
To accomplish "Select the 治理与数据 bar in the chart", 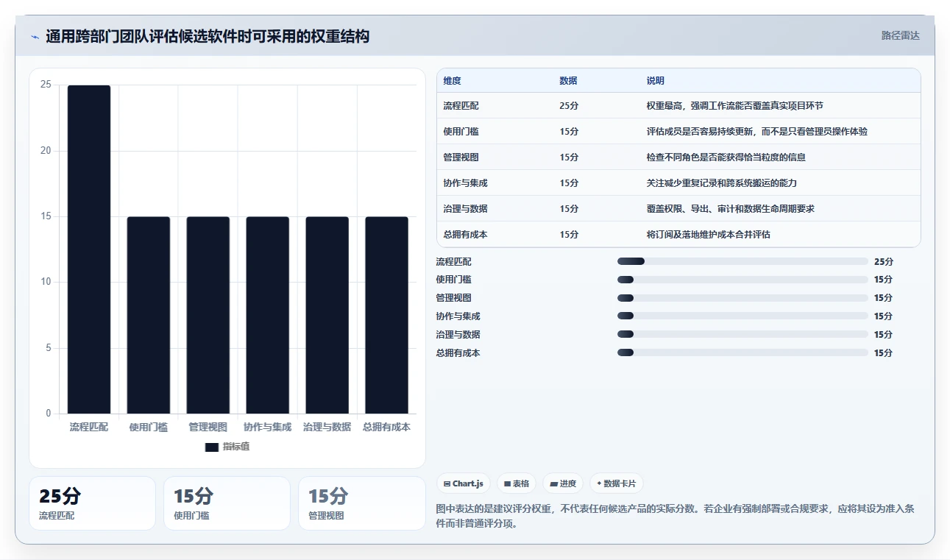I will [327, 315].
